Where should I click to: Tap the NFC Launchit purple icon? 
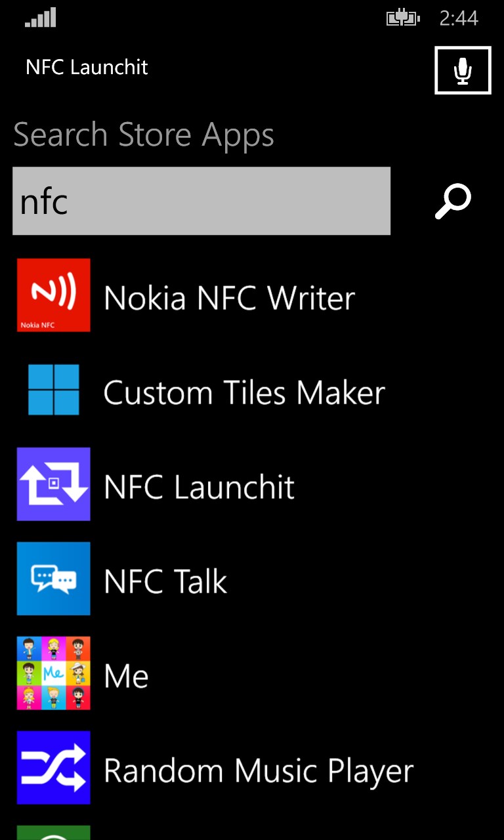pos(53,484)
